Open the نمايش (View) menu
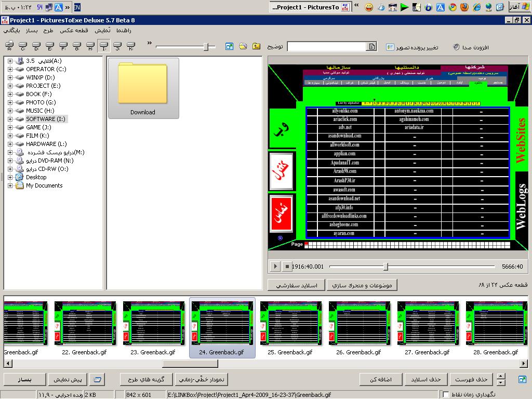The height and width of the screenshot is (399, 532). (102, 31)
